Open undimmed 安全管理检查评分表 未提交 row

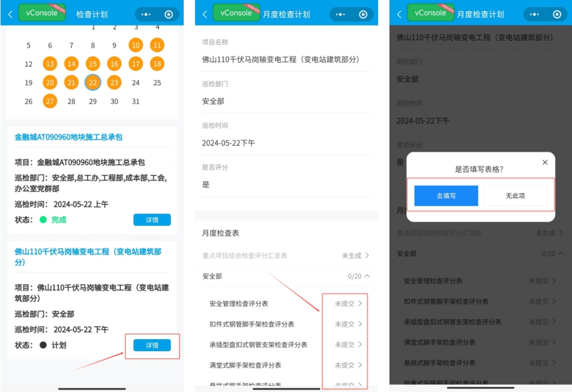click(x=286, y=304)
